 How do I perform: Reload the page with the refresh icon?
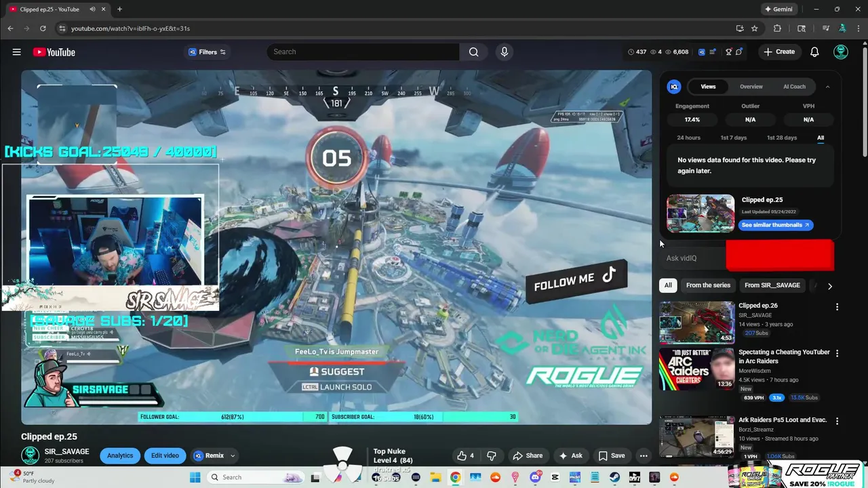tap(43, 28)
